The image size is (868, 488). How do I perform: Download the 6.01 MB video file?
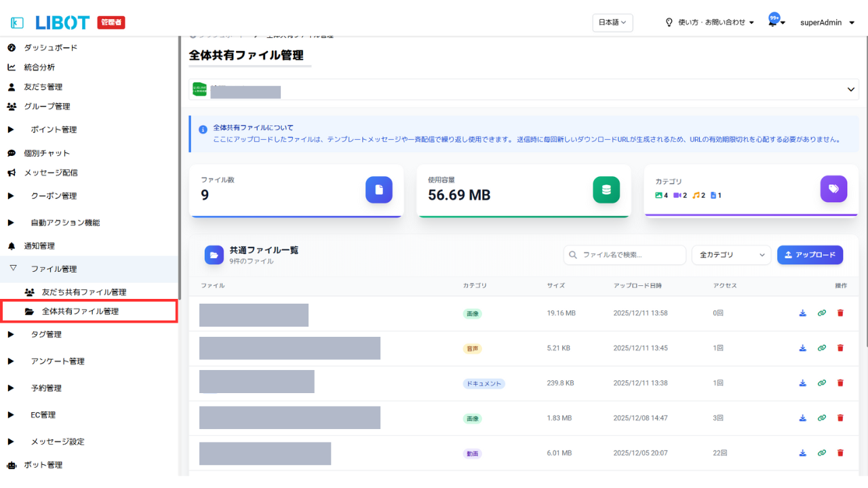click(802, 453)
